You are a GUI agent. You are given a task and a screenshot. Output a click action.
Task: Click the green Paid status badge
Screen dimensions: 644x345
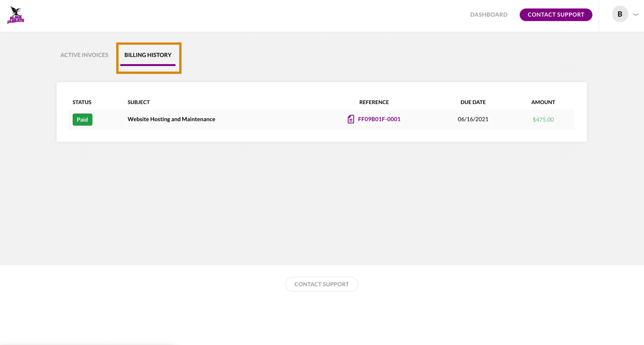(x=82, y=120)
